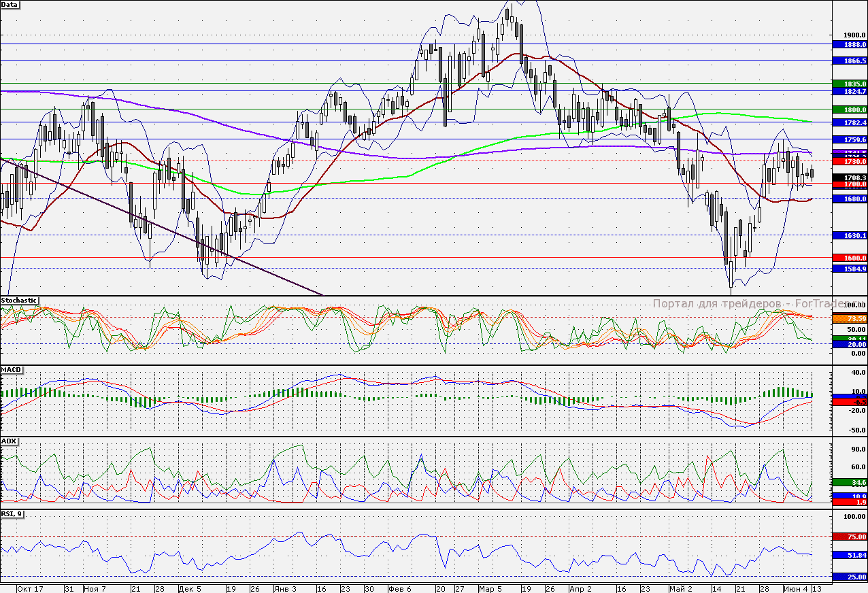Select the Stochastic indicator panel label
The width and height of the screenshot is (868, 593).
19,300
